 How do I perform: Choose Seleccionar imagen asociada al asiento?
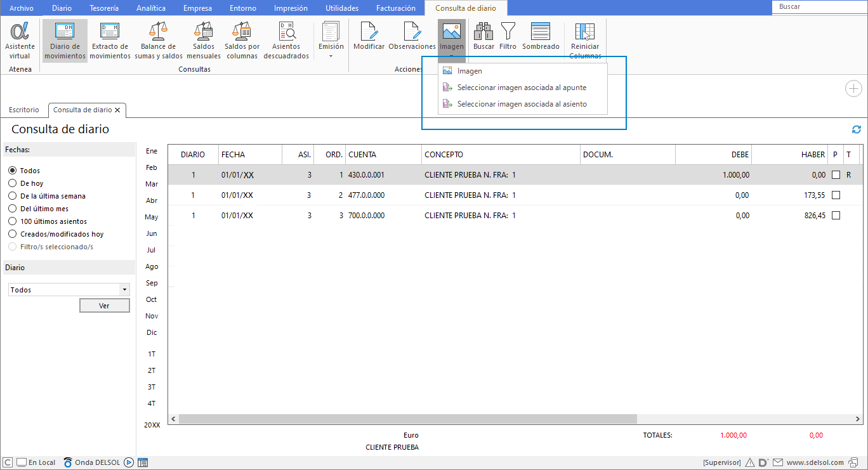[x=522, y=104]
